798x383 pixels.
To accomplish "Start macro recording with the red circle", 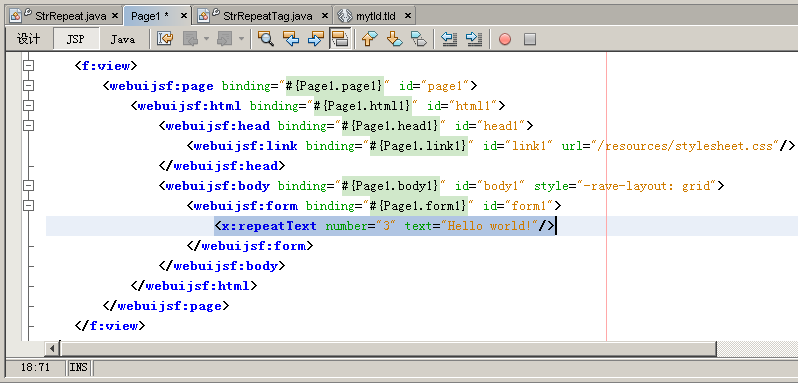I will pyautogui.click(x=504, y=39).
